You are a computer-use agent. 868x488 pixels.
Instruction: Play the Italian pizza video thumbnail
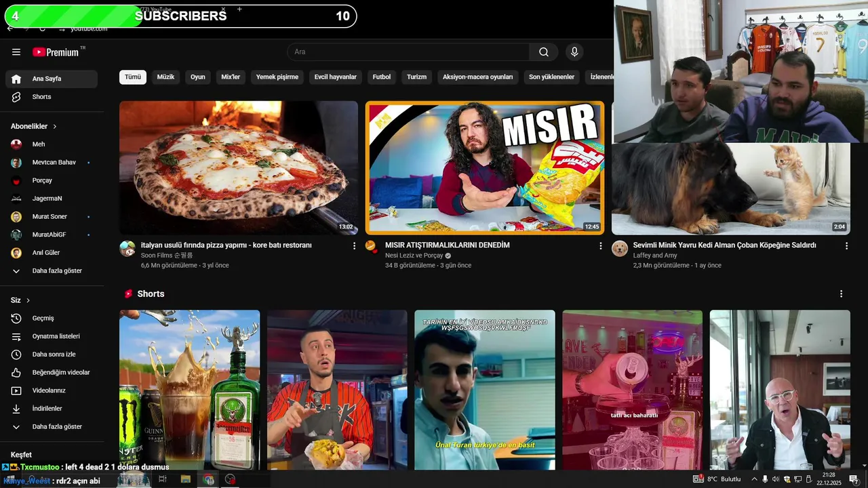click(239, 168)
